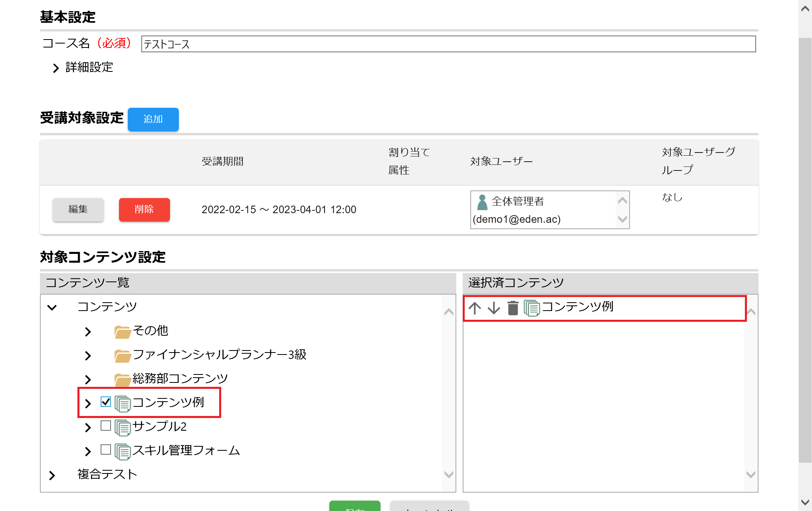812x511 pixels.
Task: Click the コンテンツ root label
Action: point(107,307)
